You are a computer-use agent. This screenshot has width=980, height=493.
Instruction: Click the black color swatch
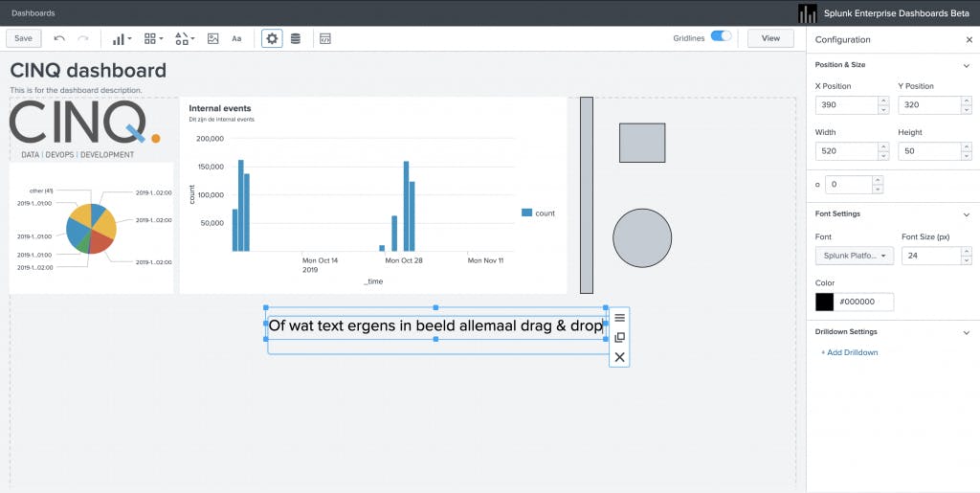tap(824, 302)
